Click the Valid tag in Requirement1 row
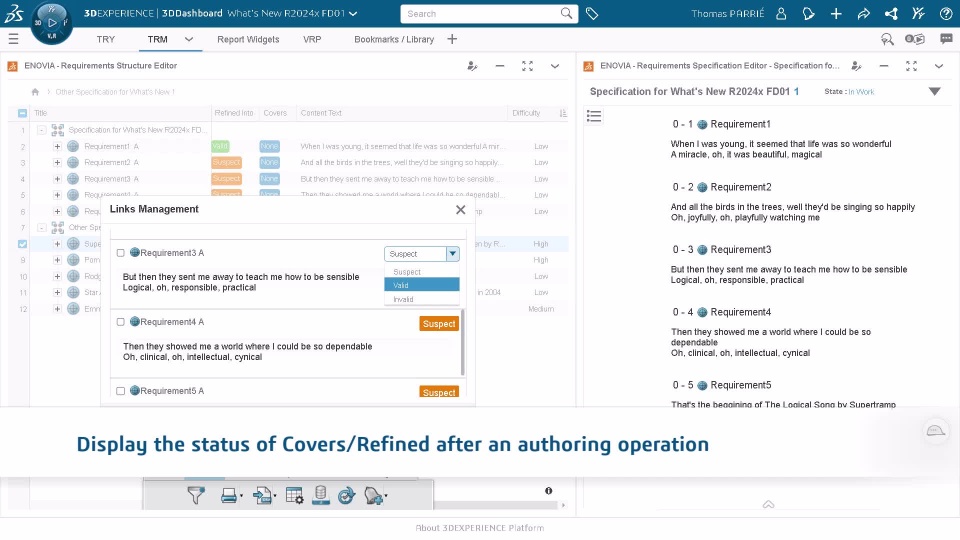The image size is (960, 540). coord(220,146)
